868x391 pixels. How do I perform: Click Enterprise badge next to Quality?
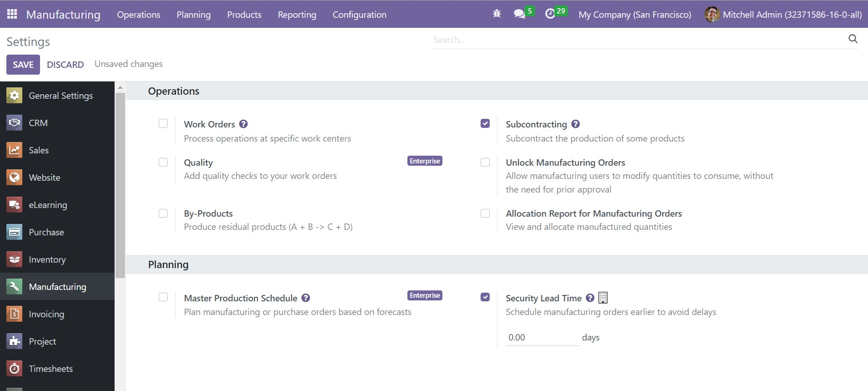(x=425, y=161)
